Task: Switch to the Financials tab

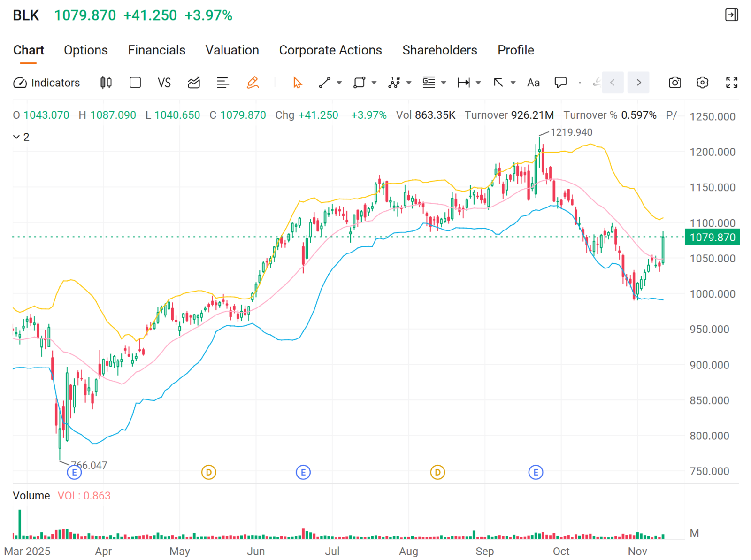Action: click(x=156, y=50)
